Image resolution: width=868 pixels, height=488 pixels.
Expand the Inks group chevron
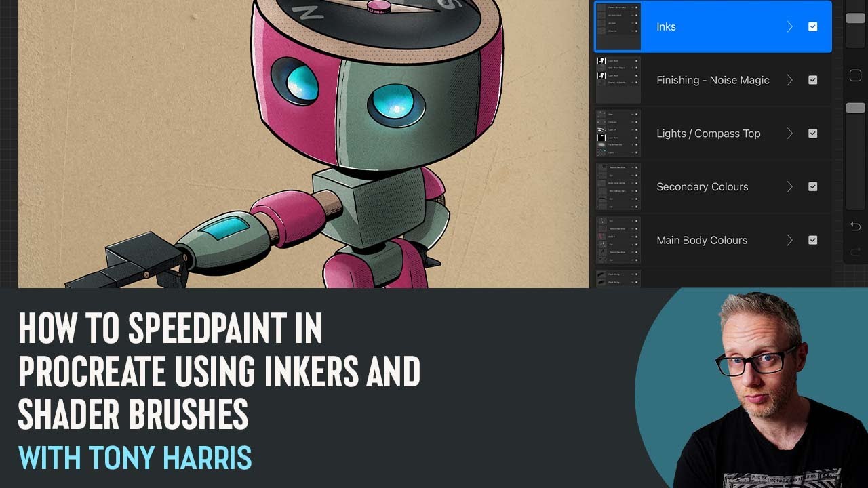tap(789, 27)
